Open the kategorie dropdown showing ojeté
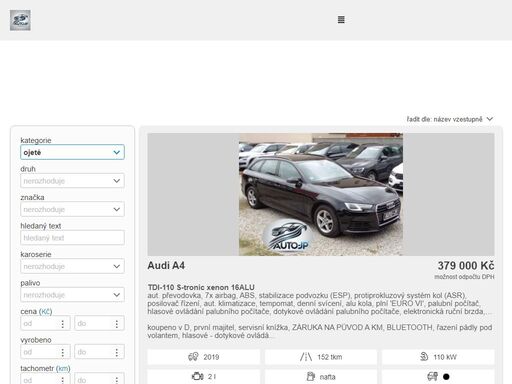Screen dimensions: 512x384 (72, 152)
